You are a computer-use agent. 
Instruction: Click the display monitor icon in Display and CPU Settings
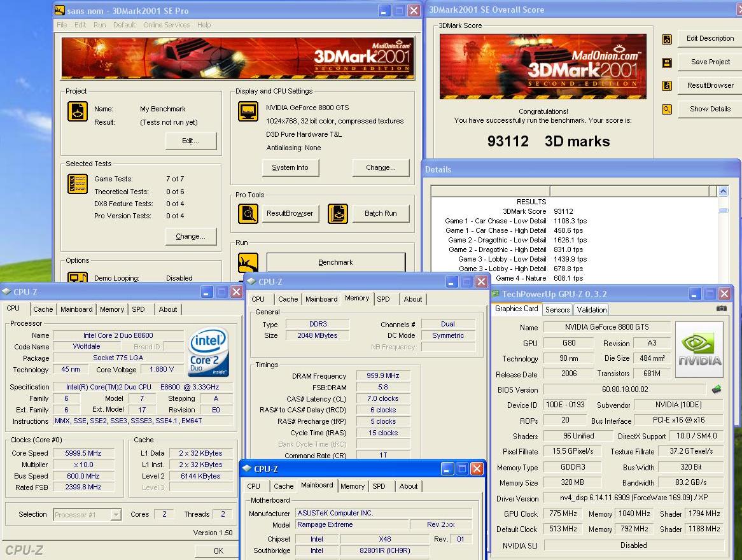[248, 112]
